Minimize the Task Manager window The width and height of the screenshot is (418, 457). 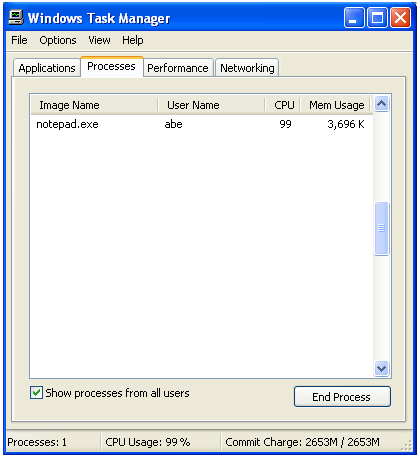pos(354,18)
